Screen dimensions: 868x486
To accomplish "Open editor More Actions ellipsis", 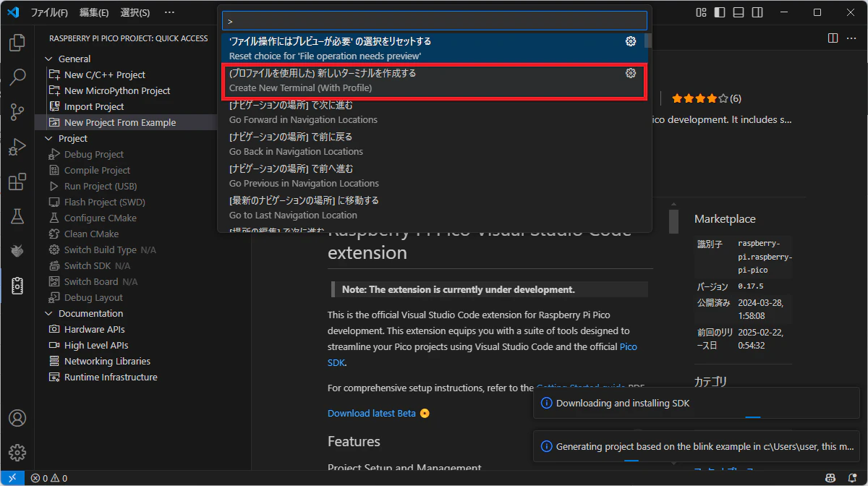I will (x=851, y=38).
